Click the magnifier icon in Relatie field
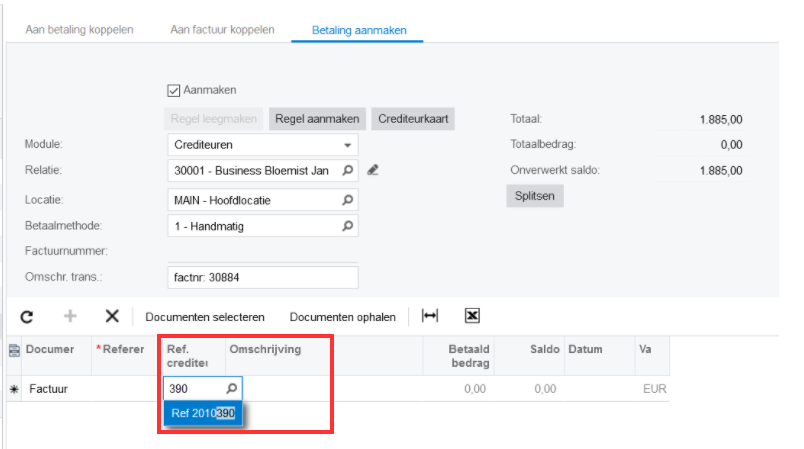Image resolution: width=804 pixels, height=449 pixels. click(348, 171)
